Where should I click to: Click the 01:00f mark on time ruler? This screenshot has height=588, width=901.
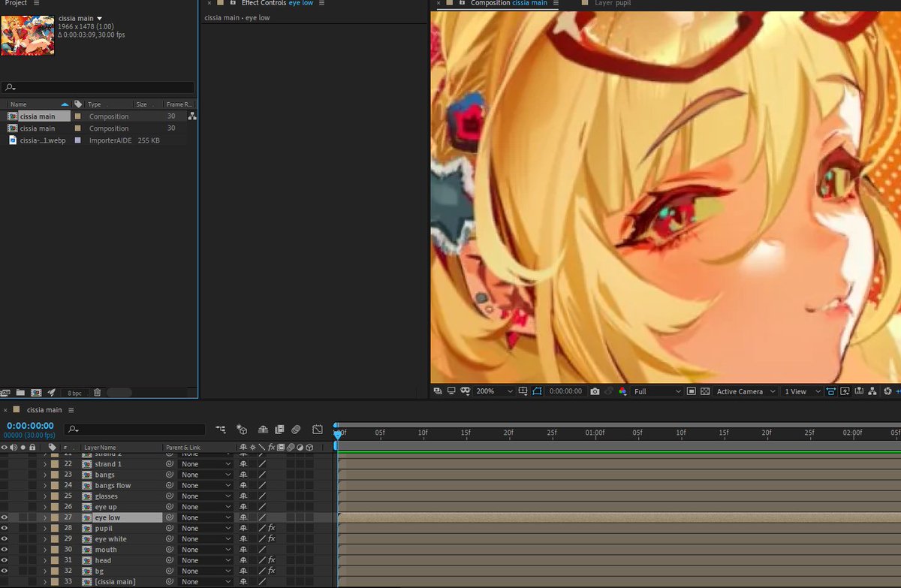click(x=595, y=433)
